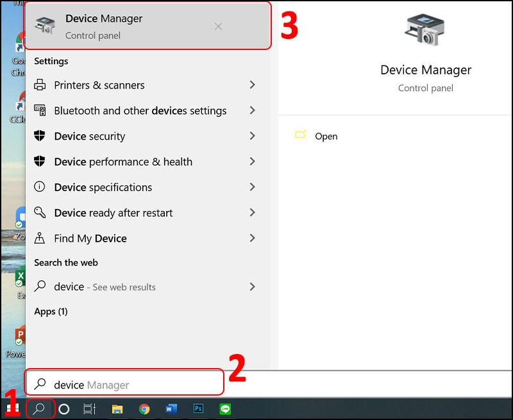This screenshot has height=420, width=513.
Task: Dismiss the search entry with the X
Action: (218, 26)
